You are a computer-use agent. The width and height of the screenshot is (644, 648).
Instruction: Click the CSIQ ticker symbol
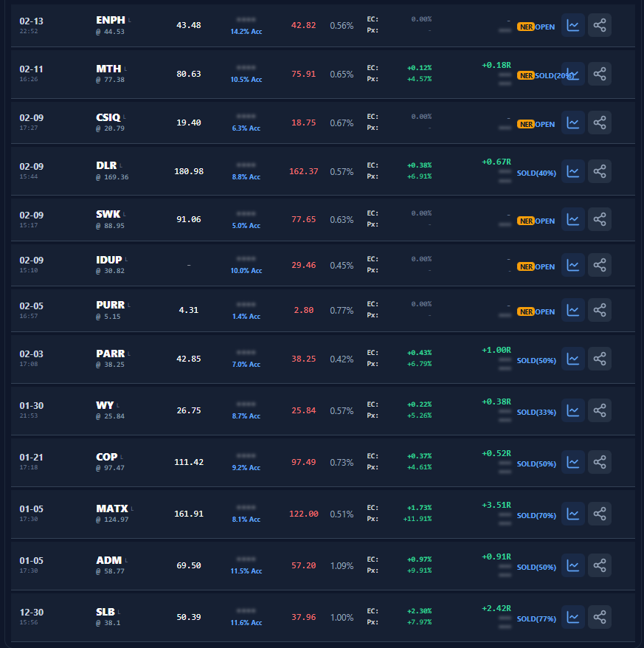click(x=108, y=117)
